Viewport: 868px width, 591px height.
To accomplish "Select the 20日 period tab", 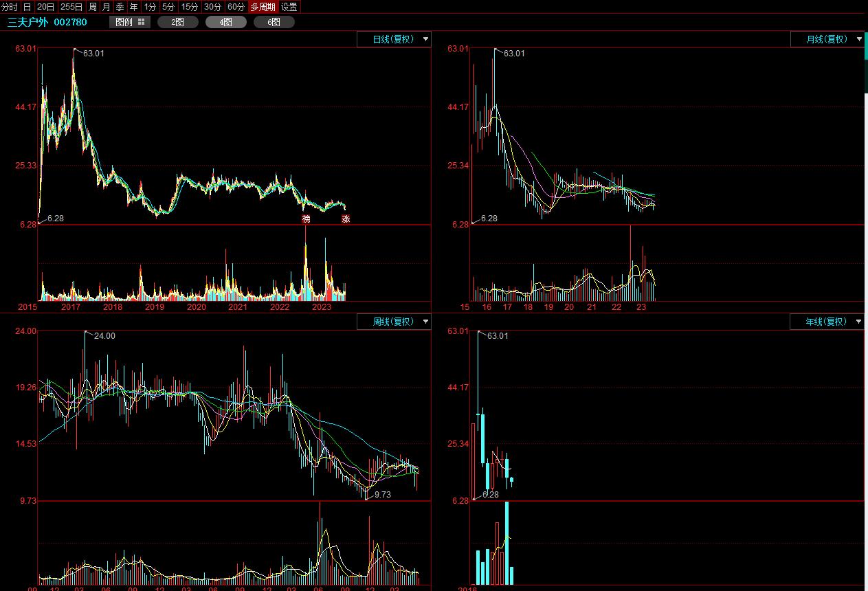I will coord(46,7).
